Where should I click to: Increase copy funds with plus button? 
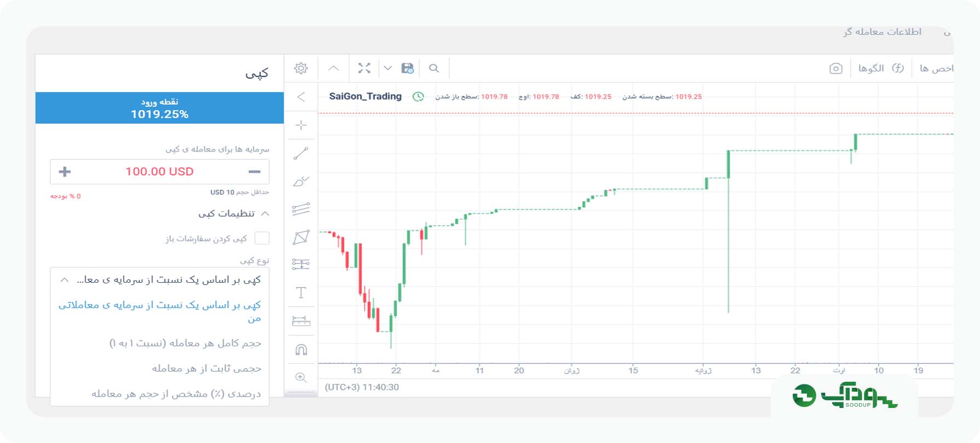pos(65,172)
